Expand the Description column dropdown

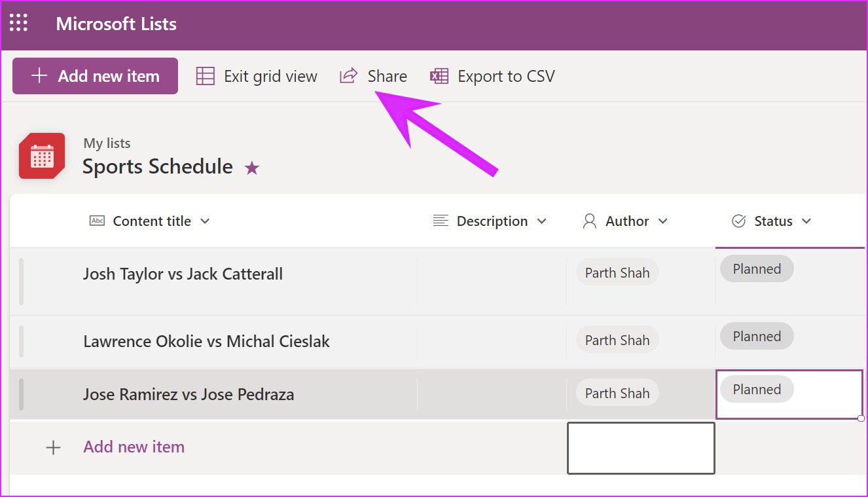(541, 221)
